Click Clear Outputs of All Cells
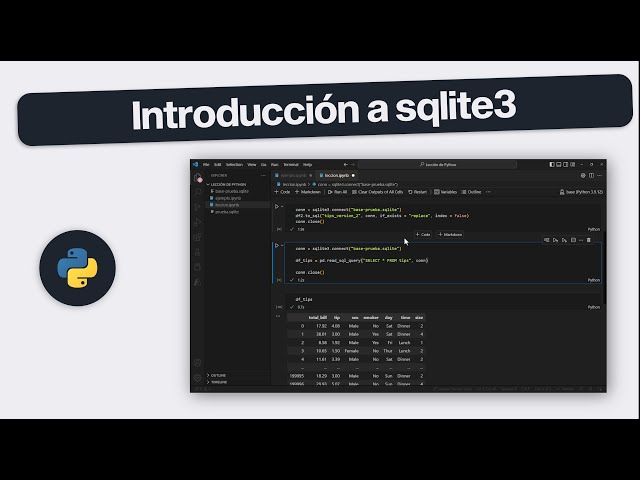This screenshot has width=640, height=480. (378, 192)
